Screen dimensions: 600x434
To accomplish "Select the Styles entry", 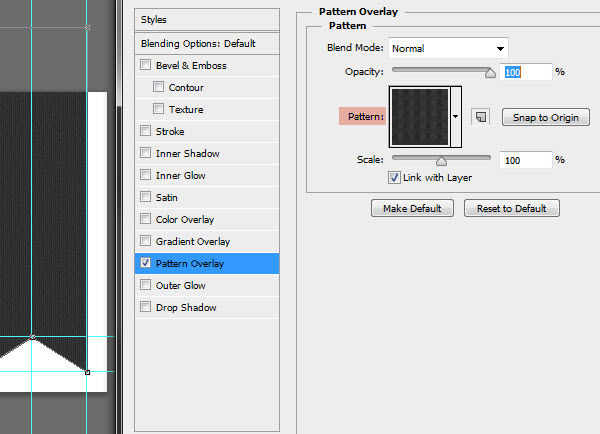I will tap(207, 20).
